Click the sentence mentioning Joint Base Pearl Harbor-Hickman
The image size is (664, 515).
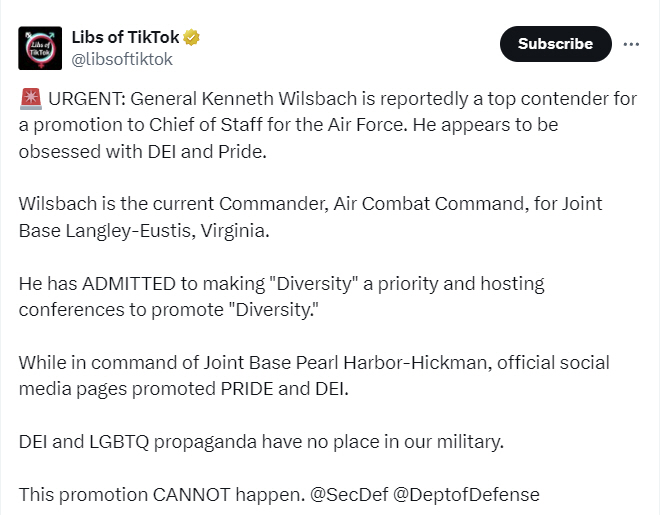pos(314,376)
